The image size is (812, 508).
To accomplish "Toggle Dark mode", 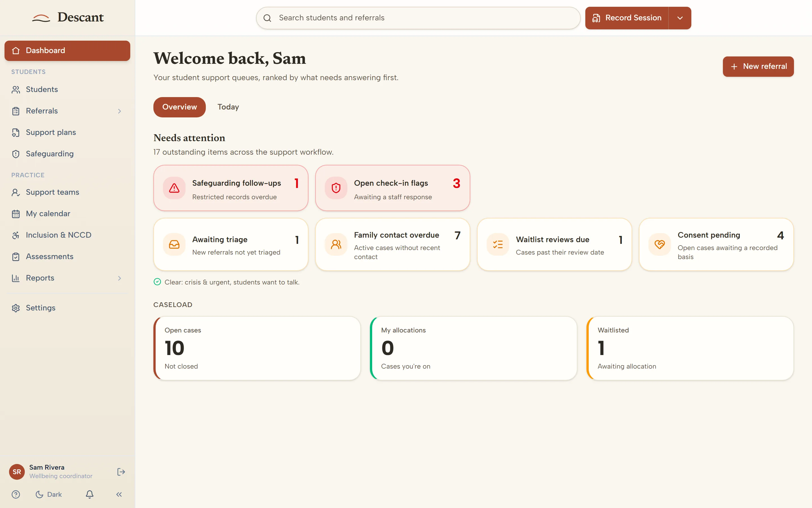I will [x=49, y=494].
